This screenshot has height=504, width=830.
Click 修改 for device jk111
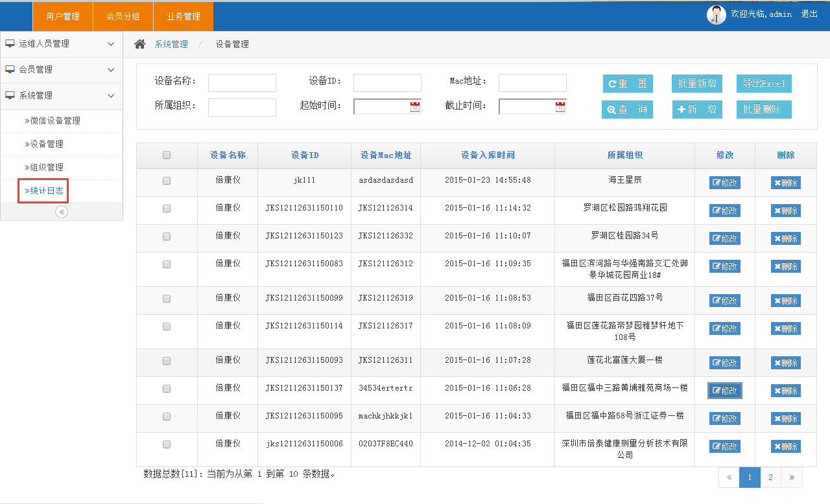[725, 183]
